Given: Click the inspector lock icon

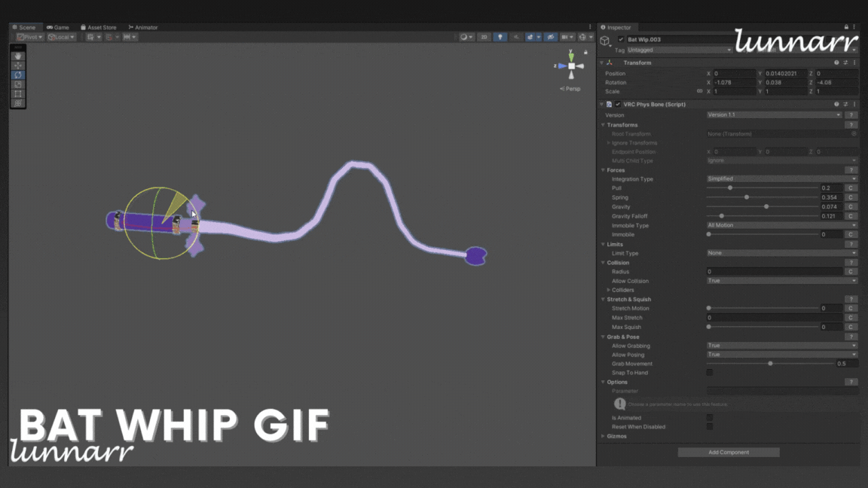Looking at the screenshot, I should tap(846, 27).
